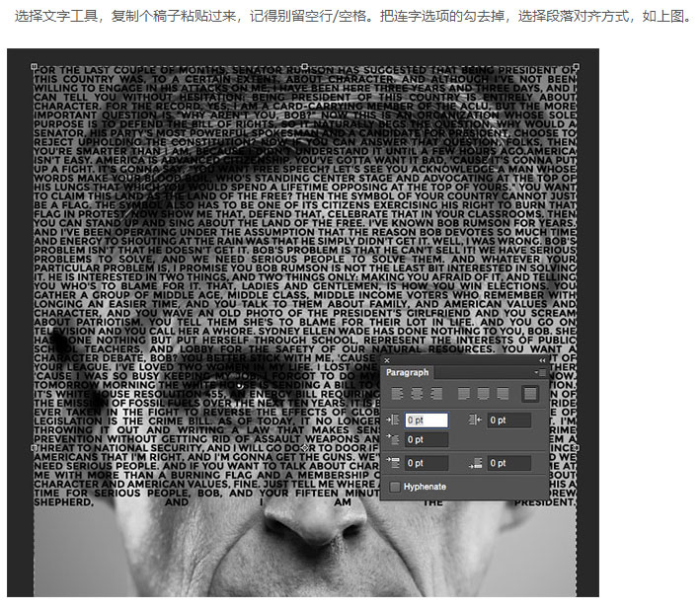Screen dimensions: 700x611
Task: Click the add space before paragraph icon
Action: click(395, 463)
